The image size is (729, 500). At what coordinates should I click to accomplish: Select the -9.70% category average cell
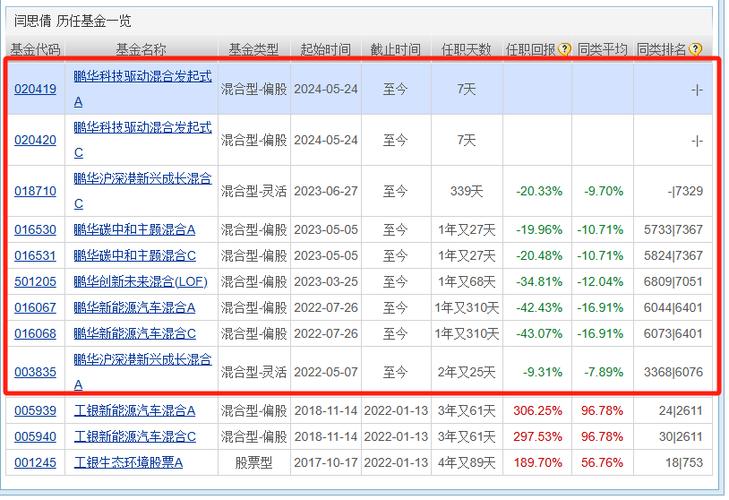click(x=603, y=191)
